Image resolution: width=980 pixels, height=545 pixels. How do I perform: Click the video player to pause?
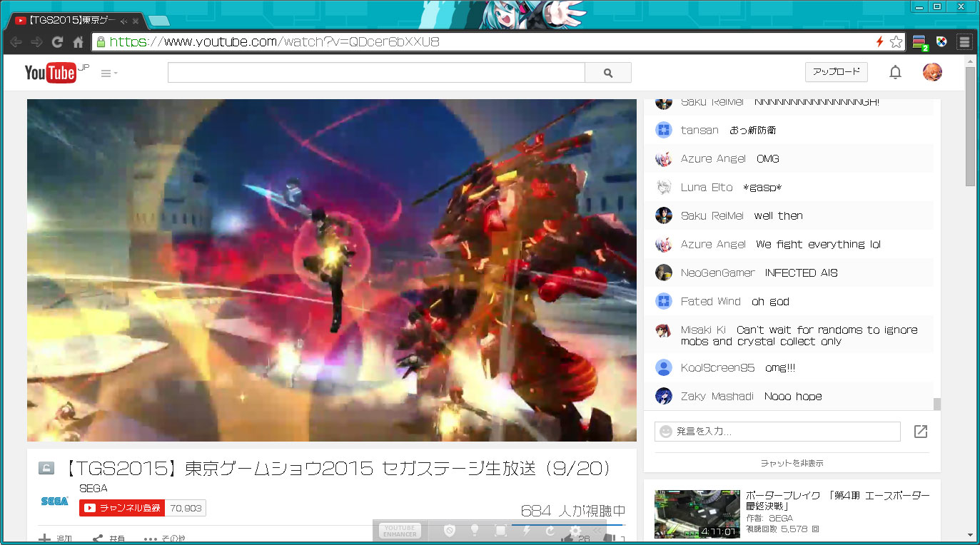332,270
